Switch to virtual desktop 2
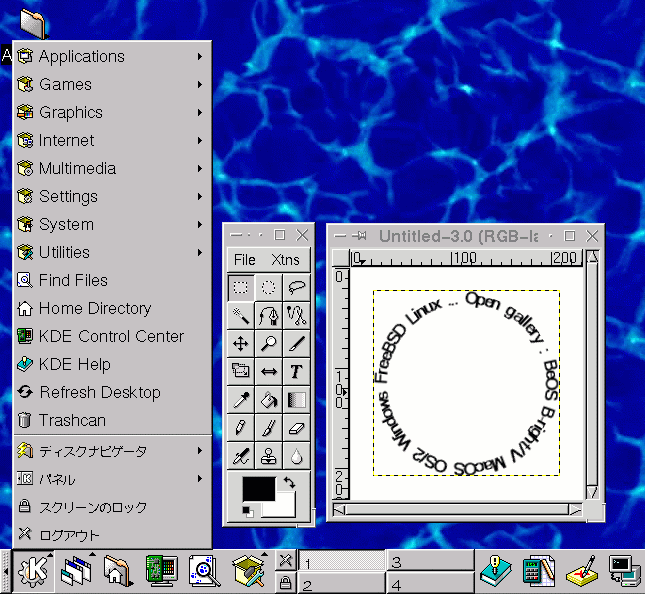This screenshot has height=594, width=645. pos(341,583)
